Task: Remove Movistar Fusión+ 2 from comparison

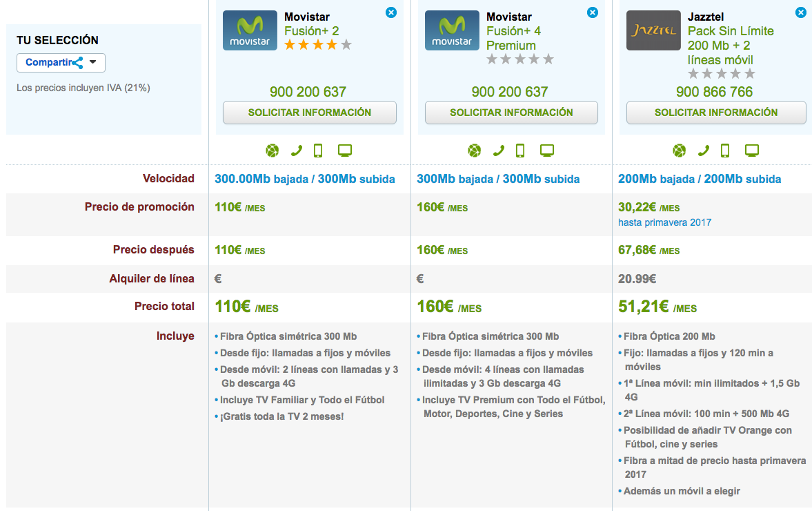Action: (x=391, y=12)
